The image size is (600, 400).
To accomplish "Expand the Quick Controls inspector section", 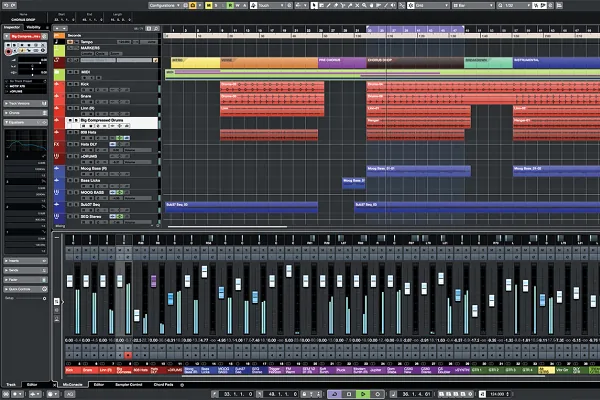I will point(25,289).
